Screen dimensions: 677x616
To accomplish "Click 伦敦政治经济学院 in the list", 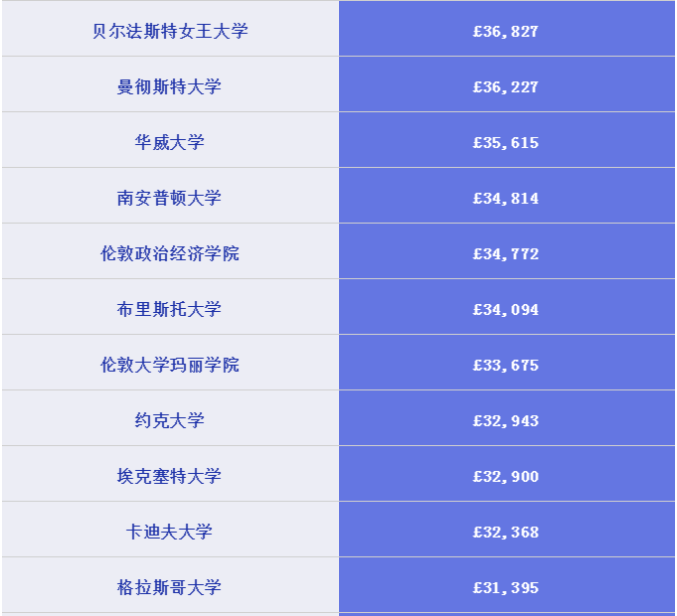I will point(170,253).
